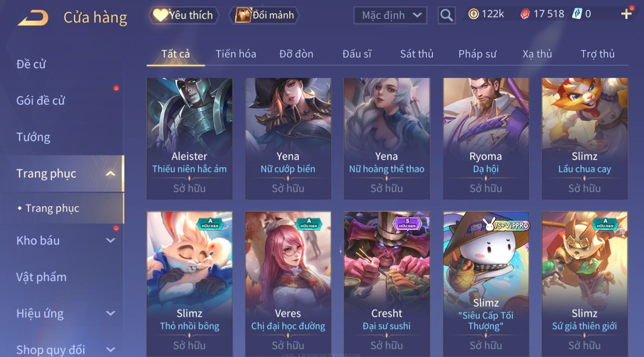Screen dimensions: 644x357
Task: Click the plus icon to add currency
Action: coord(626,14)
